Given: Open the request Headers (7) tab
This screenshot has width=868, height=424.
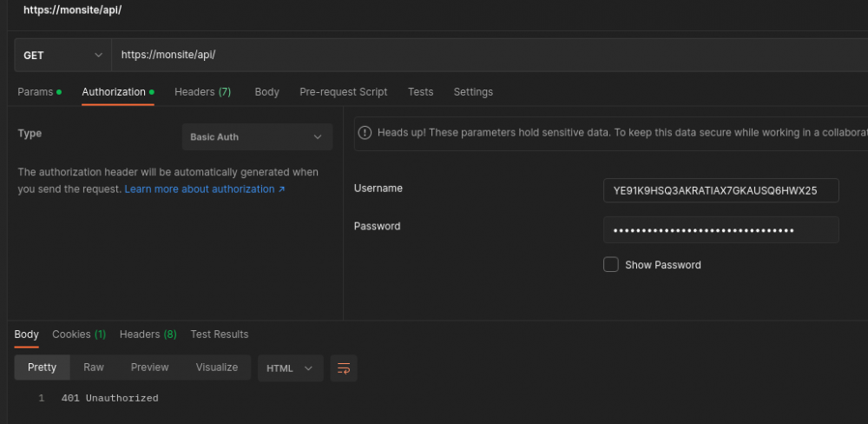Looking at the screenshot, I should coord(202,92).
